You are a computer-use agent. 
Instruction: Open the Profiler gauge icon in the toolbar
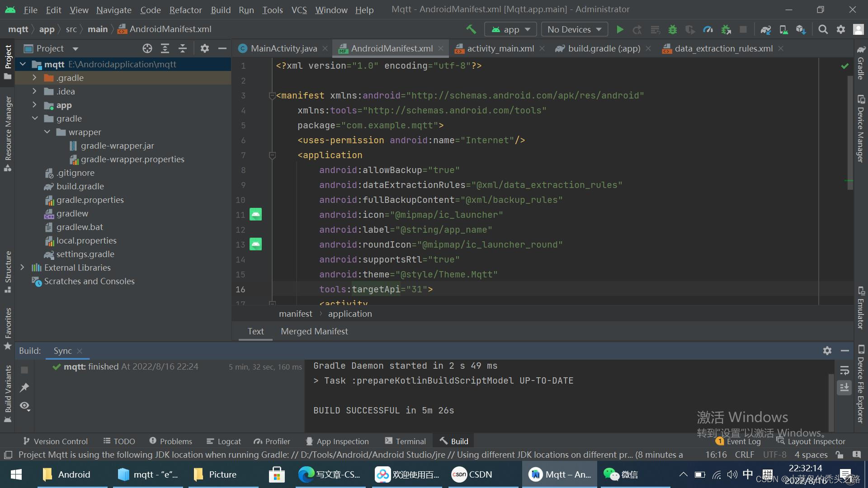tap(708, 29)
